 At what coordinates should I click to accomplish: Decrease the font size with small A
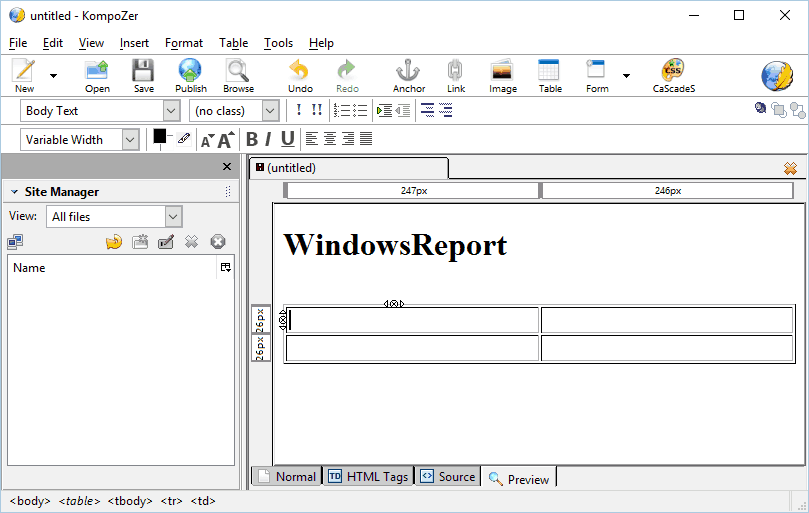point(207,140)
